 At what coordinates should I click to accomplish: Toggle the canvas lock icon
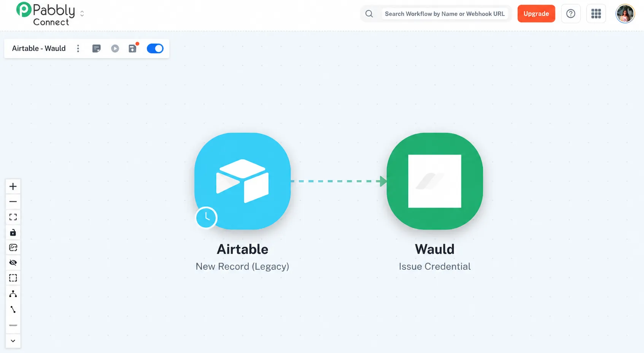pyautogui.click(x=13, y=232)
